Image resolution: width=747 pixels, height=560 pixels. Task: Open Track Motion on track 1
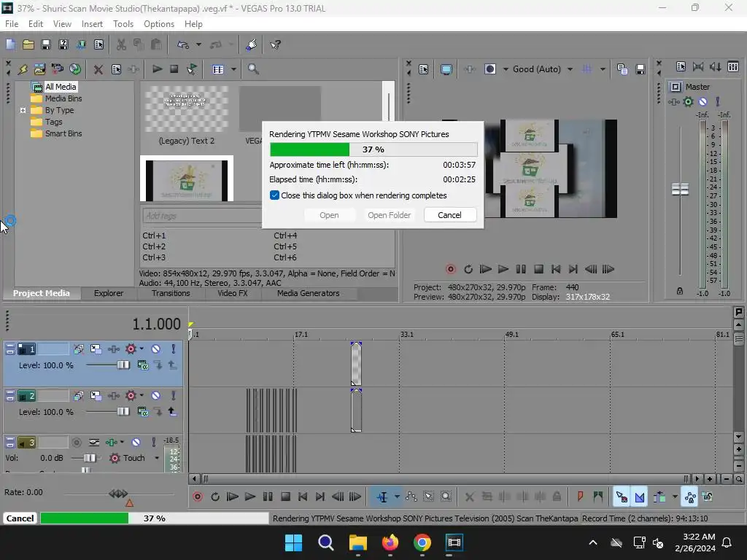pyautogui.click(x=96, y=349)
